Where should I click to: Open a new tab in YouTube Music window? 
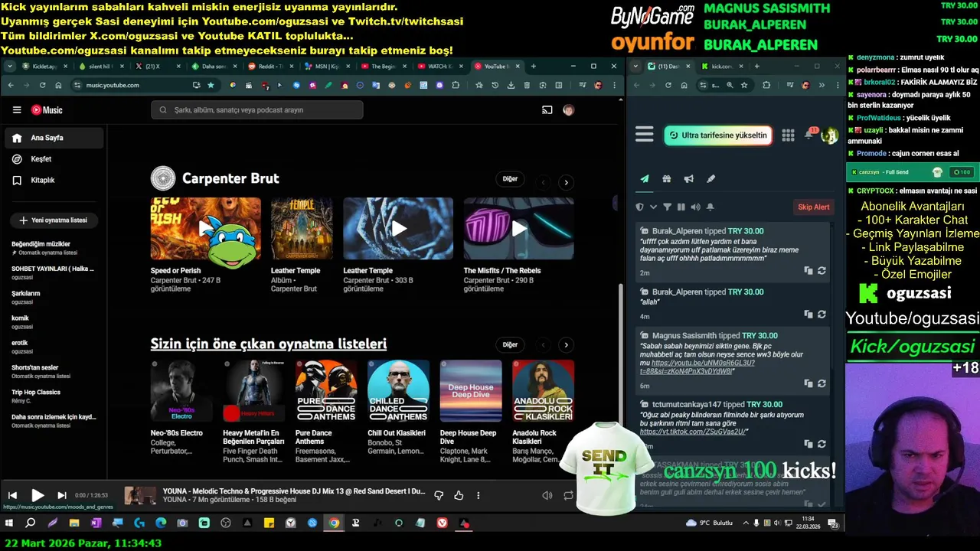[534, 67]
